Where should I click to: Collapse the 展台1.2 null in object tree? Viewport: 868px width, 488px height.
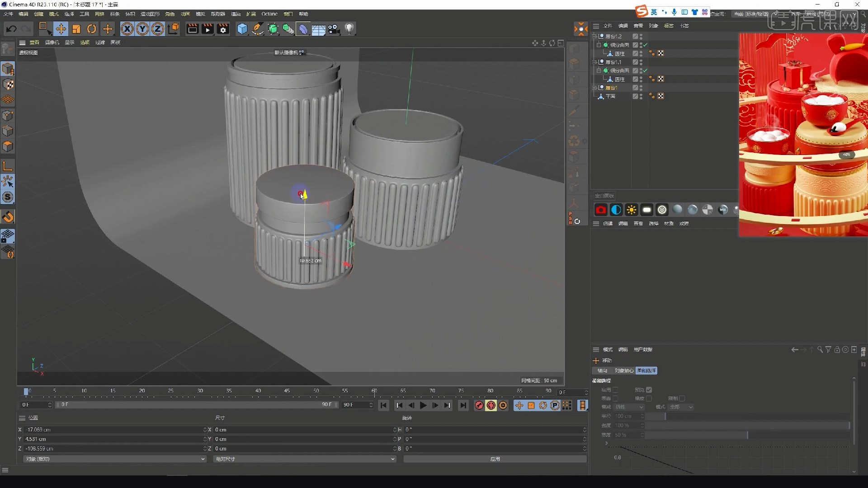click(595, 36)
